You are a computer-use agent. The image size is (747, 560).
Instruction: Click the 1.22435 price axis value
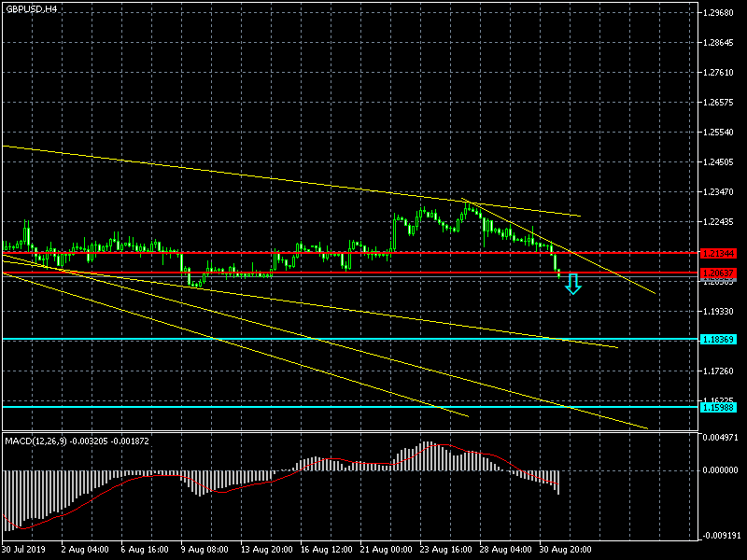tap(718, 221)
